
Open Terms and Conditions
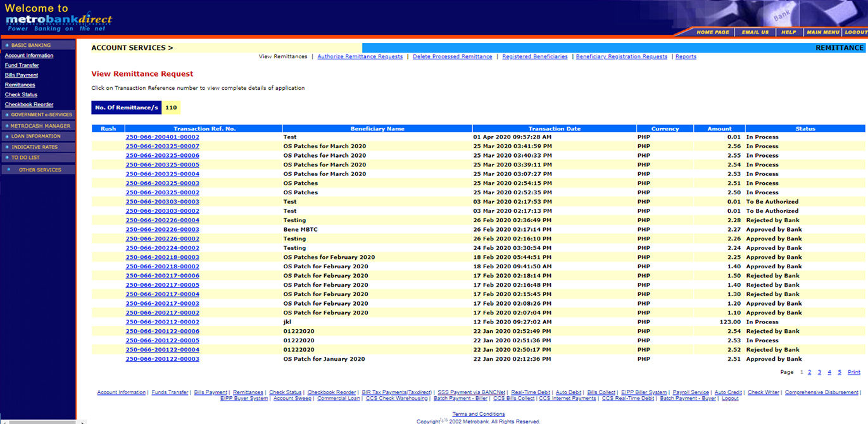pos(478,413)
